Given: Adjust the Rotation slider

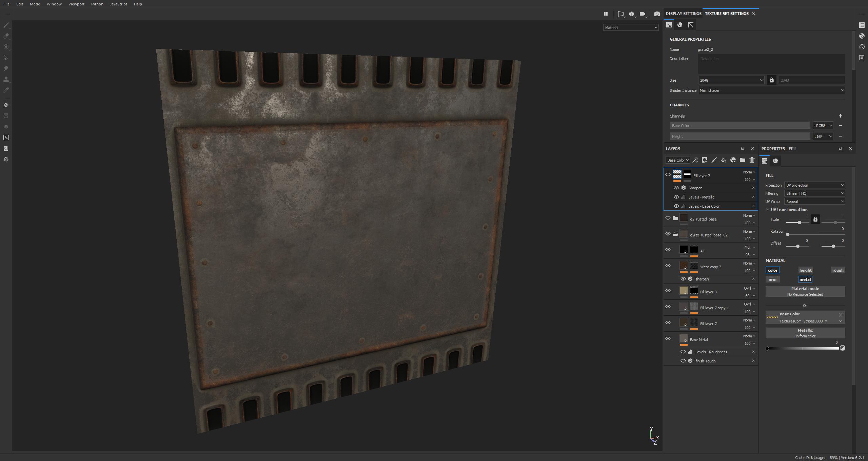Looking at the screenshot, I should (816, 234).
